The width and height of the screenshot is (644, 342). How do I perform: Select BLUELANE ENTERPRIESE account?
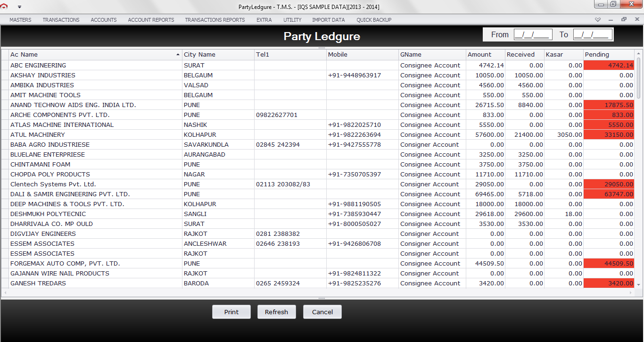[x=48, y=154]
